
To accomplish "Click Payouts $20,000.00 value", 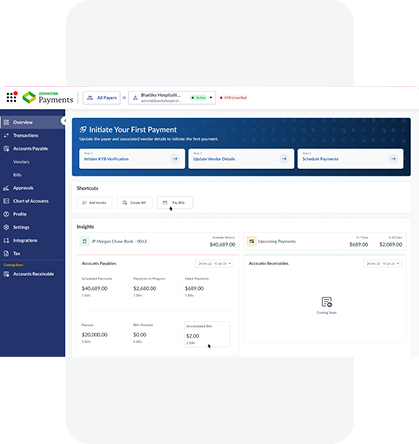I will pyautogui.click(x=95, y=335).
